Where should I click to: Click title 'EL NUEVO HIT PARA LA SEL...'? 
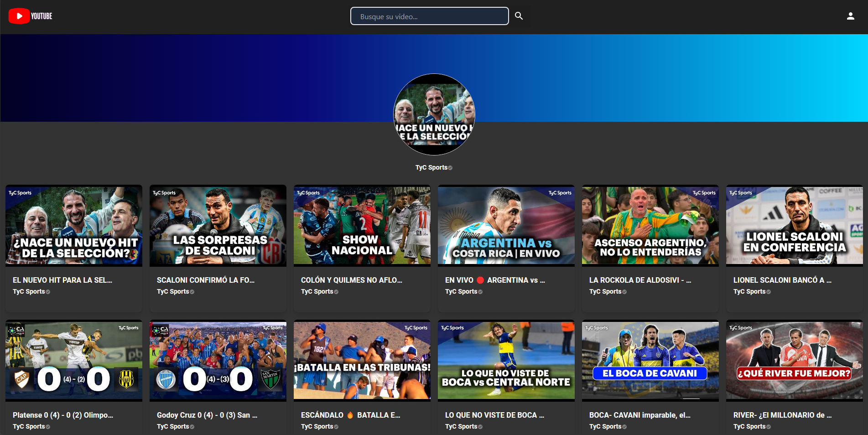point(62,280)
